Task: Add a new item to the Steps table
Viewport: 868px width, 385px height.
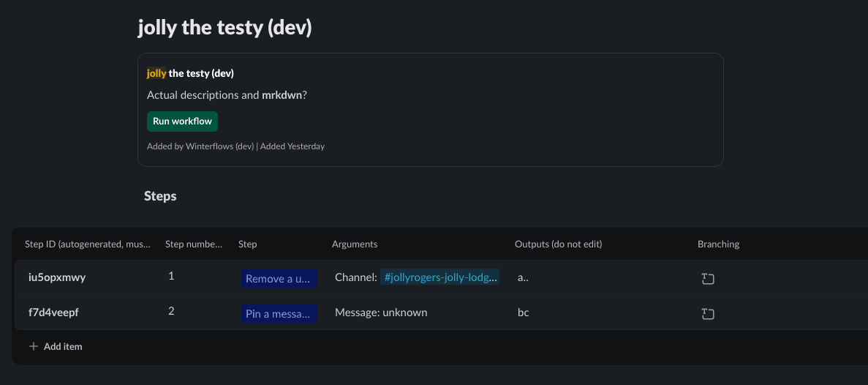Action: (x=56, y=346)
